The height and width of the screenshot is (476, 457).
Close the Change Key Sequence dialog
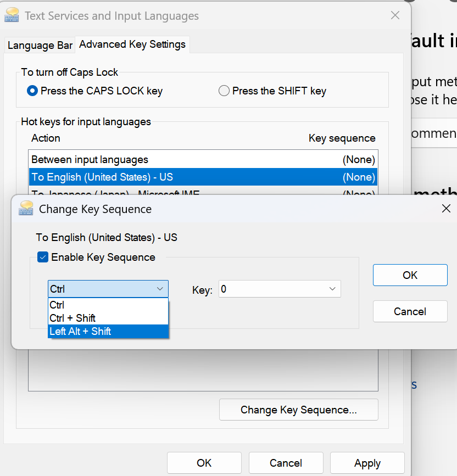(446, 209)
